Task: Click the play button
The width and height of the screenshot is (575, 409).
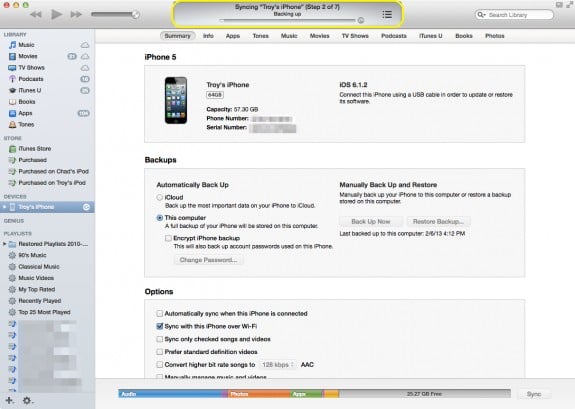Action: click(x=56, y=14)
